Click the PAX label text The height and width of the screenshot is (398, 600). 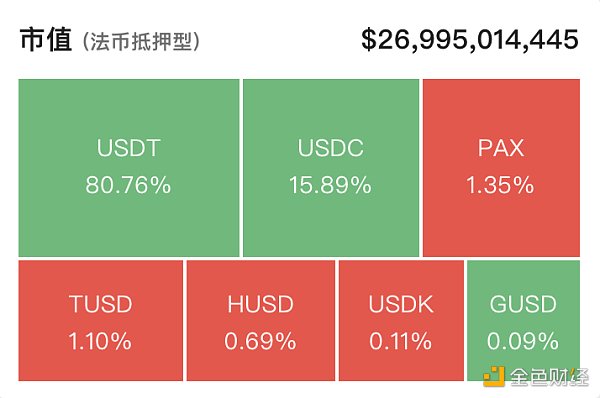tap(501, 148)
